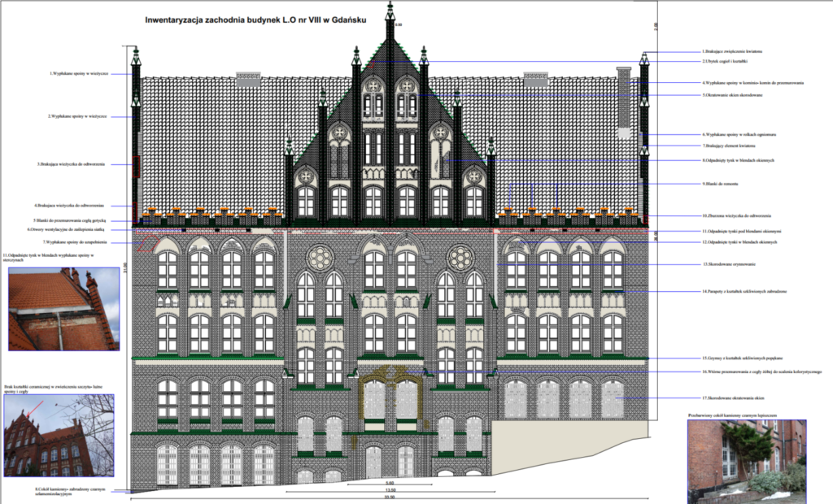The image size is (833, 504).
Task: Click annotation '14.Parapety z kształtek szkliwionych zabrudzone'
Action: coord(744,291)
